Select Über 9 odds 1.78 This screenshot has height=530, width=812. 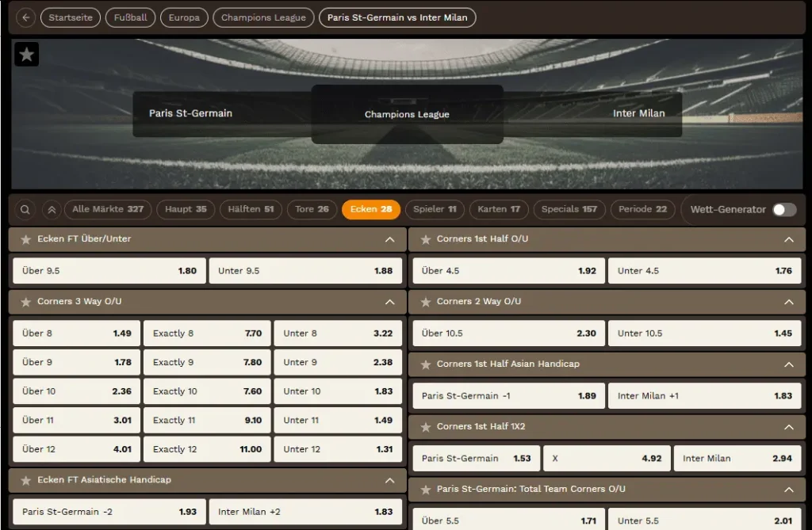tap(77, 362)
